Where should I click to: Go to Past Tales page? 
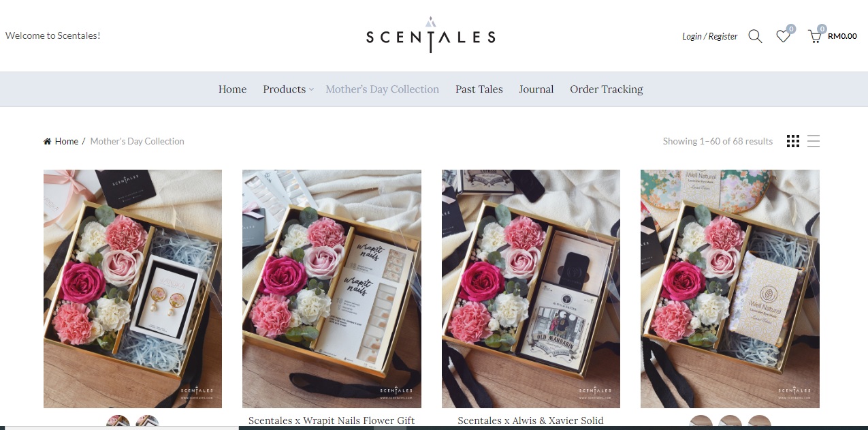pyautogui.click(x=479, y=89)
